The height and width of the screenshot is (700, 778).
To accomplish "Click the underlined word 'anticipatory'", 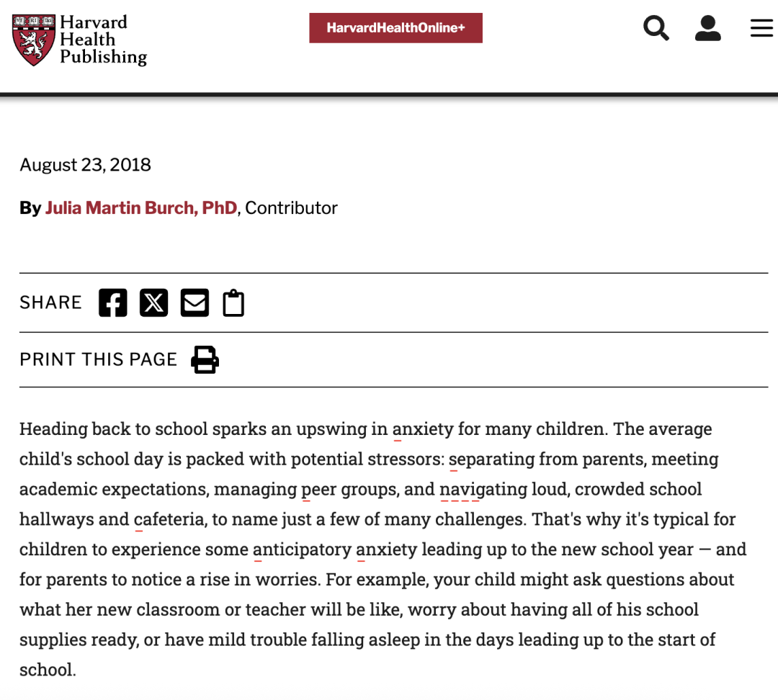I will (x=302, y=549).
